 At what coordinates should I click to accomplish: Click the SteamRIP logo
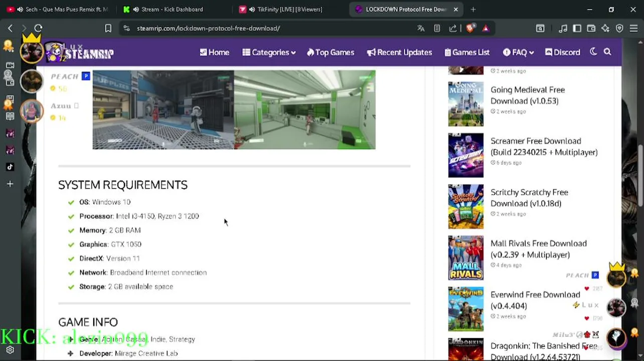pos(79,52)
